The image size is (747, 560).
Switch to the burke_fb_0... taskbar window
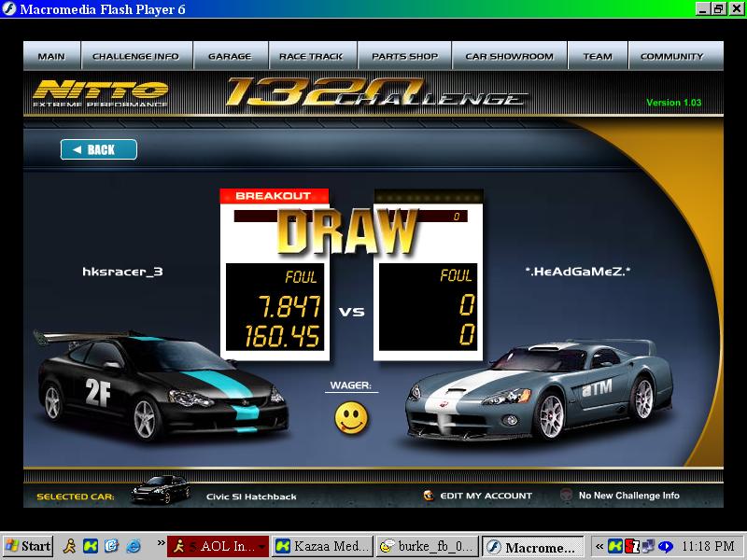[428, 546]
